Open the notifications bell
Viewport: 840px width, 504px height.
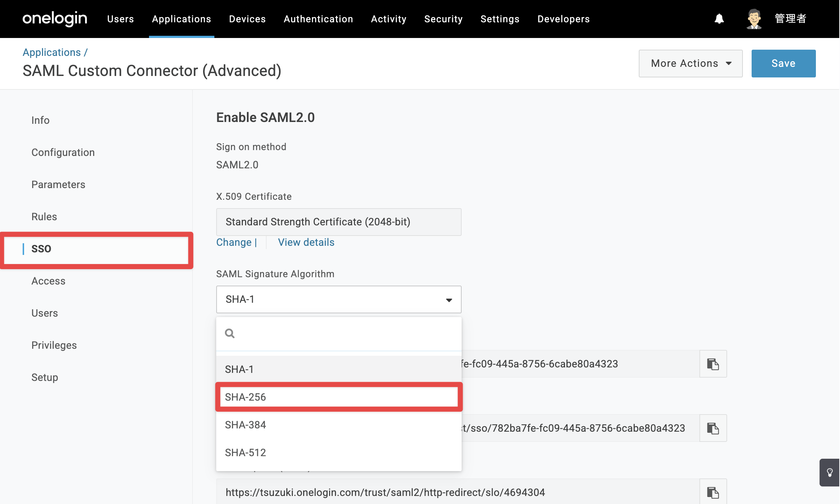click(x=719, y=19)
